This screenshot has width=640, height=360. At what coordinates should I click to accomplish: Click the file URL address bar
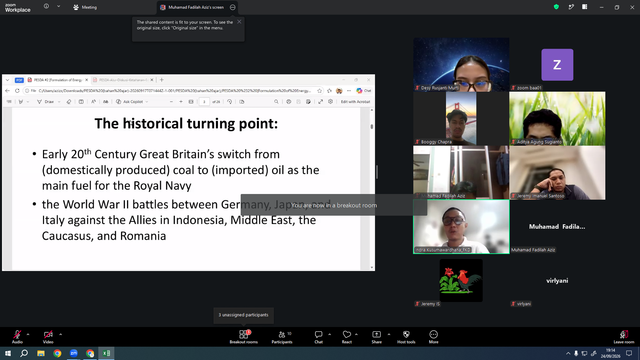[175, 91]
